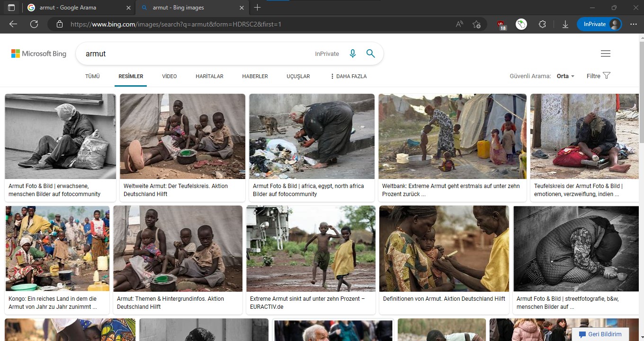This screenshot has height=341, width=644.
Task: Expand Güvenli Arama Orta dropdown
Action: coord(565,76)
